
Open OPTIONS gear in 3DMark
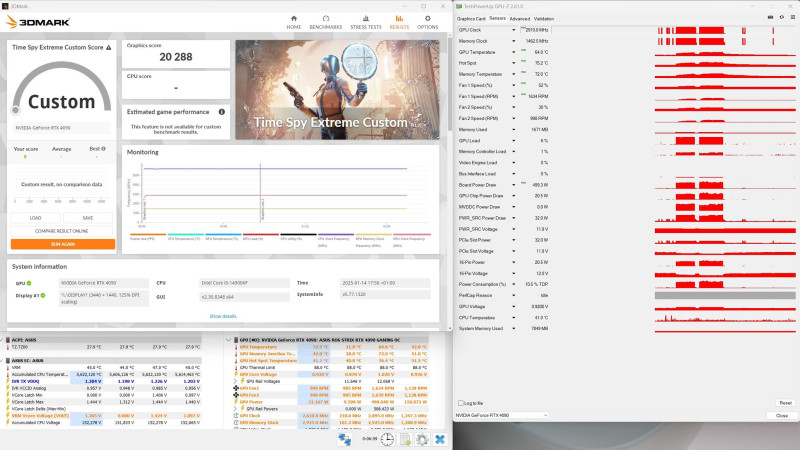(x=428, y=22)
